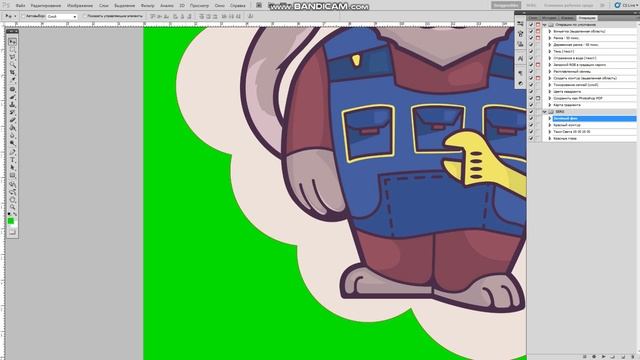Viewport: 640px width, 360px height.
Task: Delete the selected action with trash icon
Action: [632, 357]
